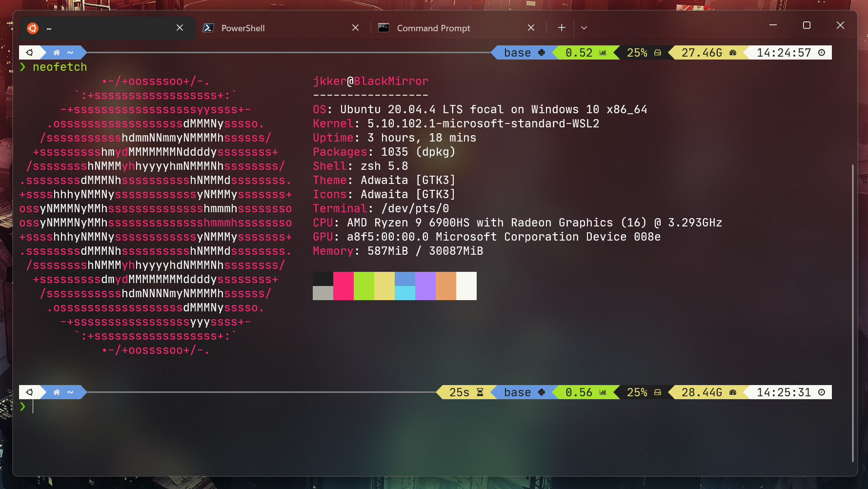Click the Python icon beside bottom 'base'
The height and width of the screenshot is (489, 868).
[541, 392]
